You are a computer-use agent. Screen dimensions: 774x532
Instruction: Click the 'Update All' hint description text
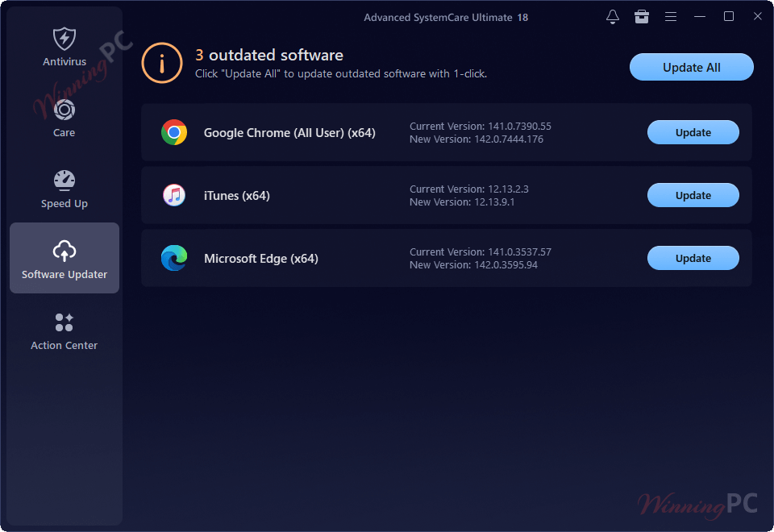click(341, 74)
